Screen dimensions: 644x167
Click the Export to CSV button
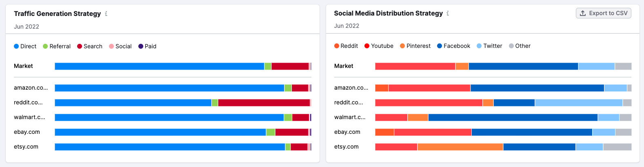pos(603,13)
